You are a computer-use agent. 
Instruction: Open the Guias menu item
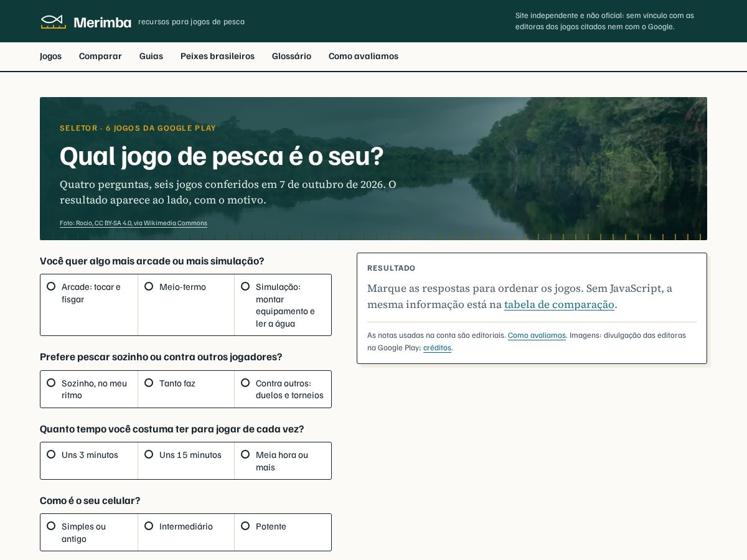[x=151, y=56]
